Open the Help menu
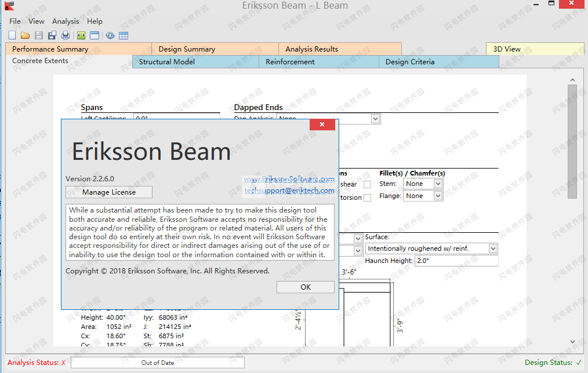 pos(95,21)
